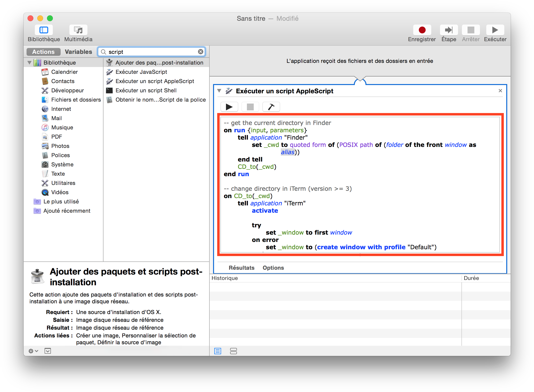Screen dimensions: 534x392
Task: Clear the script search field
Action: point(201,52)
